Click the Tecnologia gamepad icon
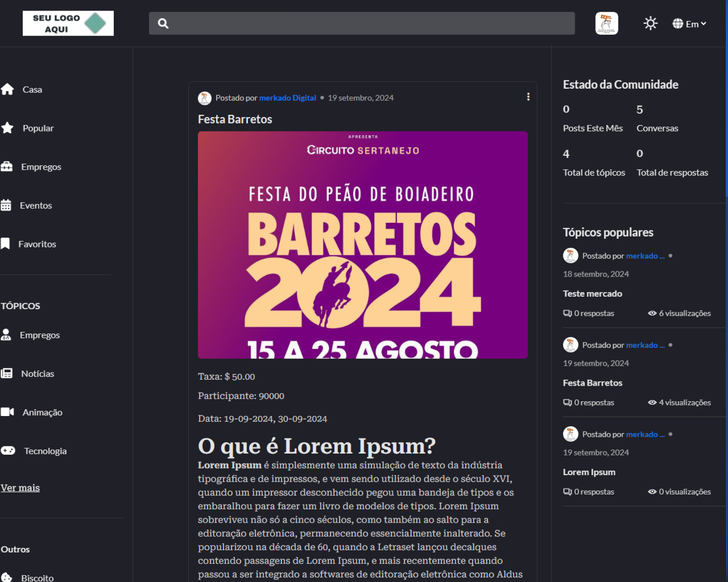 point(8,451)
